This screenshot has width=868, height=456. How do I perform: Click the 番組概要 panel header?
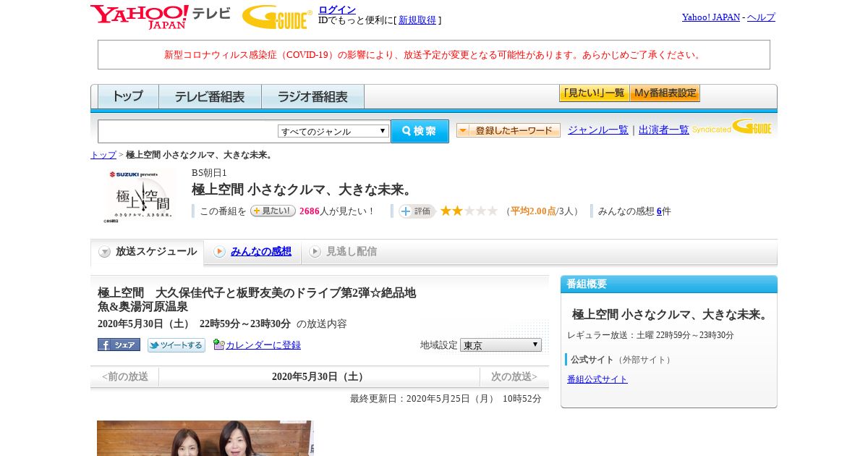point(669,284)
